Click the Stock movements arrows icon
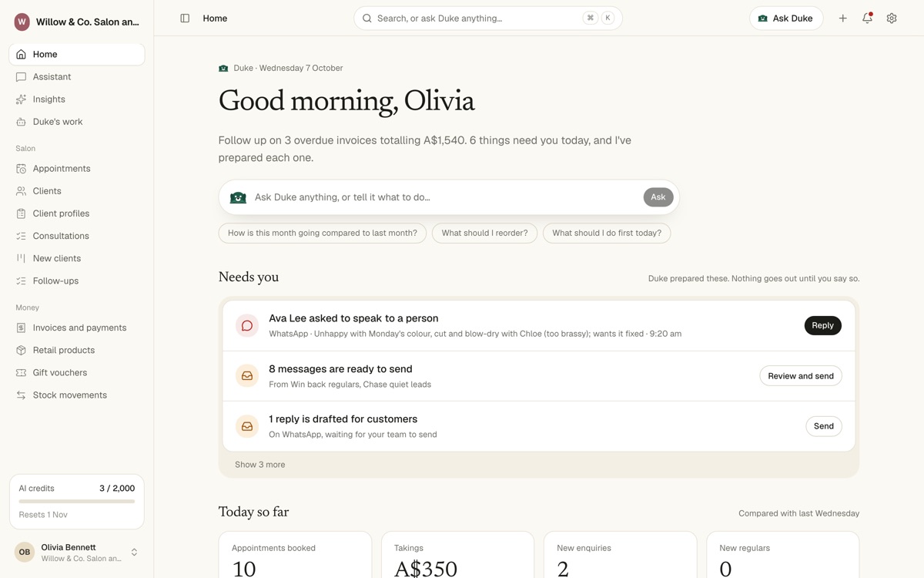The width and height of the screenshot is (924, 578). click(x=21, y=395)
